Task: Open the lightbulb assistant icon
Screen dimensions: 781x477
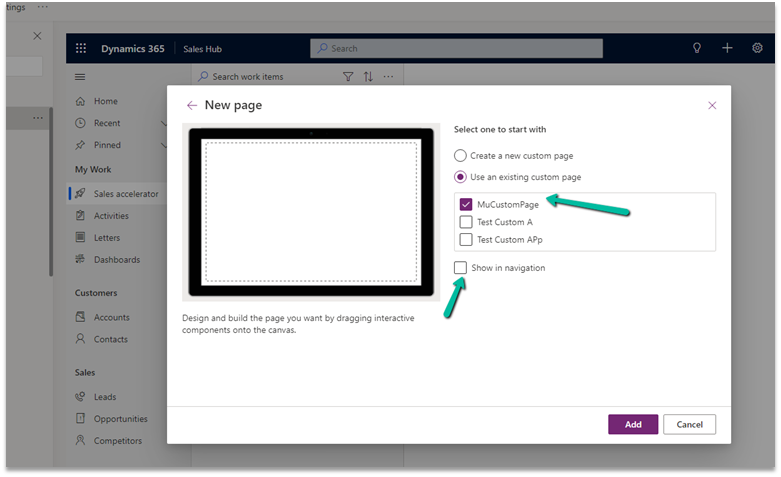Action: [x=697, y=48]
